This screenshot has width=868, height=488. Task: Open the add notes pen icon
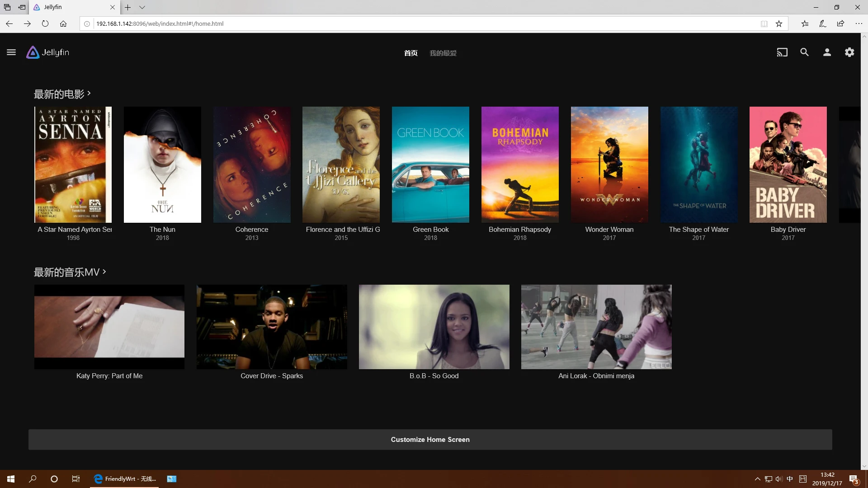tap(823, 23)
